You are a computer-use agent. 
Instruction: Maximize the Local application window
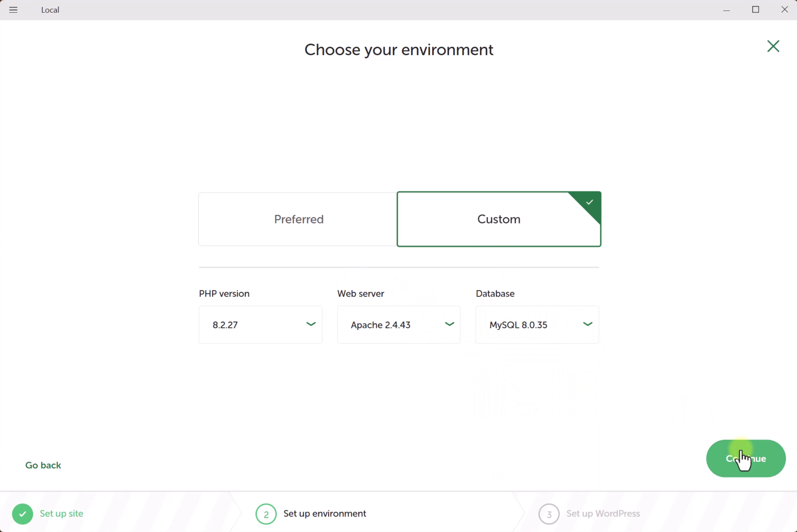(x=756, y=10)
